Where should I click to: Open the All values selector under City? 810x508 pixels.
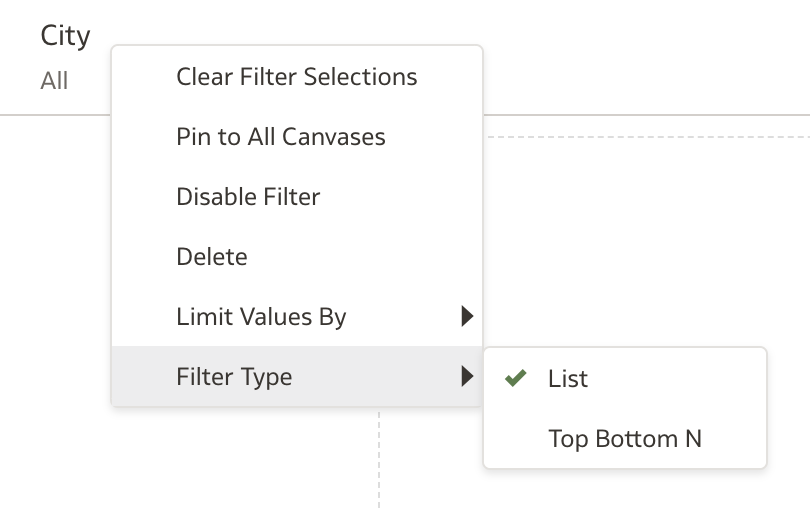(x=54, y=81)
